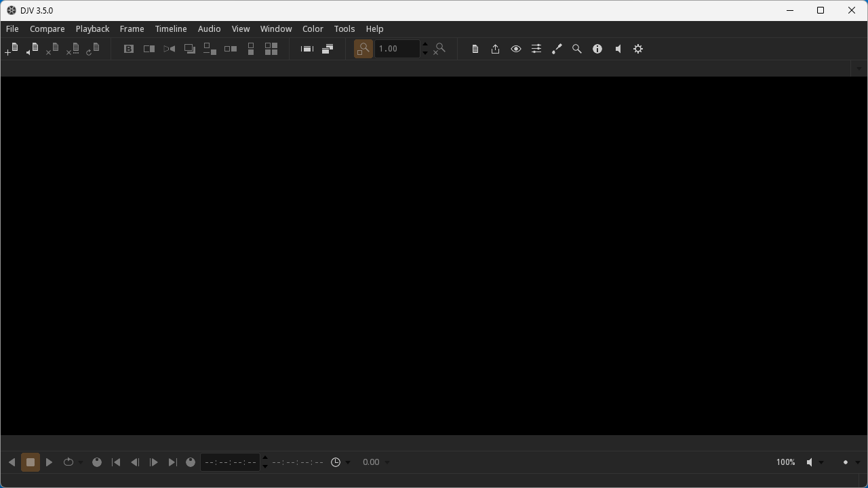Screen dimensions: 868x488
Task: Stop playback
Action: (x=31, y=462)
